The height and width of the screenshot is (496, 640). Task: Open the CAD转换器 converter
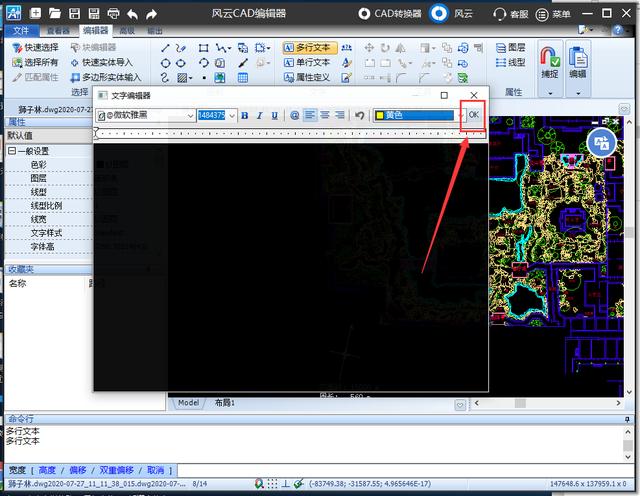[x=390, y=14]
